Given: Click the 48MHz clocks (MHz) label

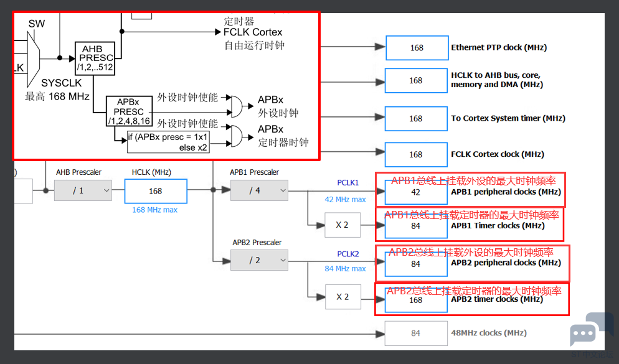Looking at the screenshot, I should 489,333.
